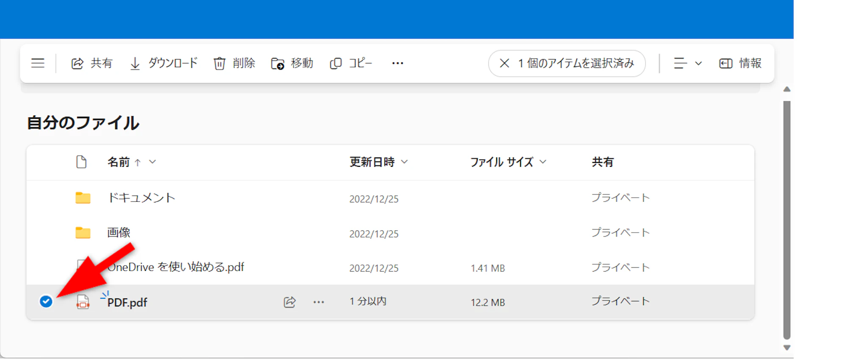
Task: Download the selected file via ダウンロード
Action: (x=163, y=63)
